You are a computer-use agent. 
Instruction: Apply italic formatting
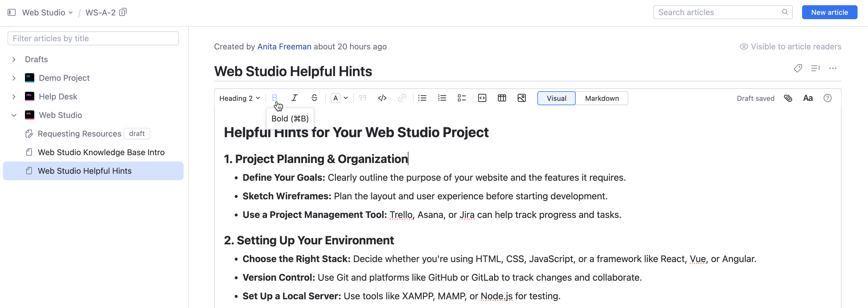coord(294,98)
